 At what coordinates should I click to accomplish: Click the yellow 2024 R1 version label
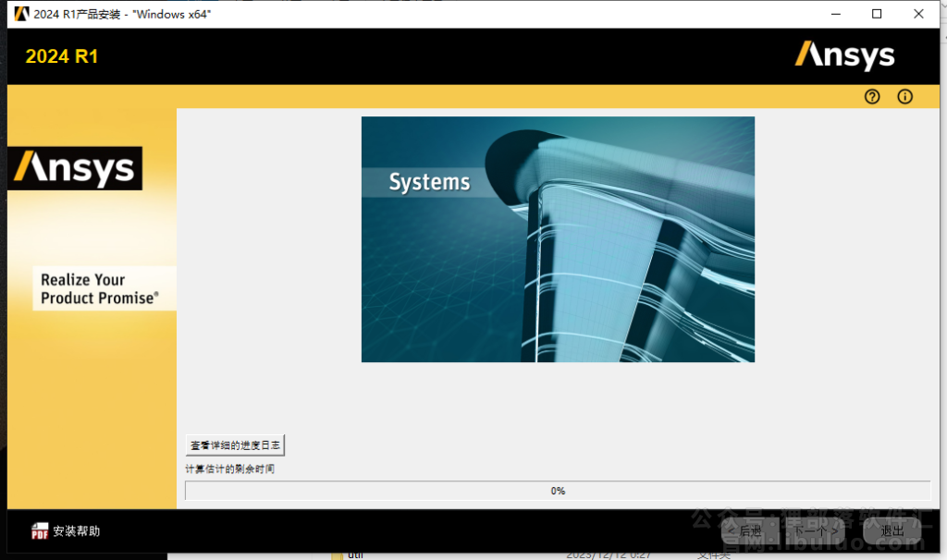pyautogui.click(x=61, y=56)
